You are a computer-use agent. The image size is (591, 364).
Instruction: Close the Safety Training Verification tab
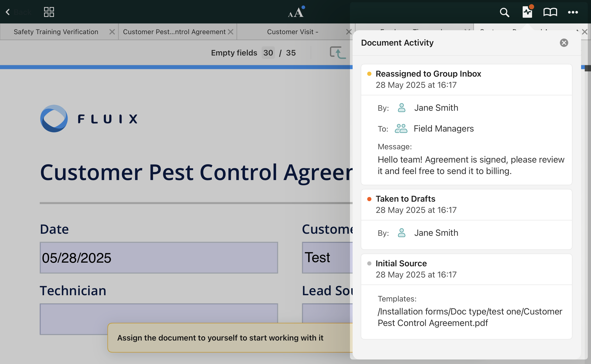coord(112,32)
